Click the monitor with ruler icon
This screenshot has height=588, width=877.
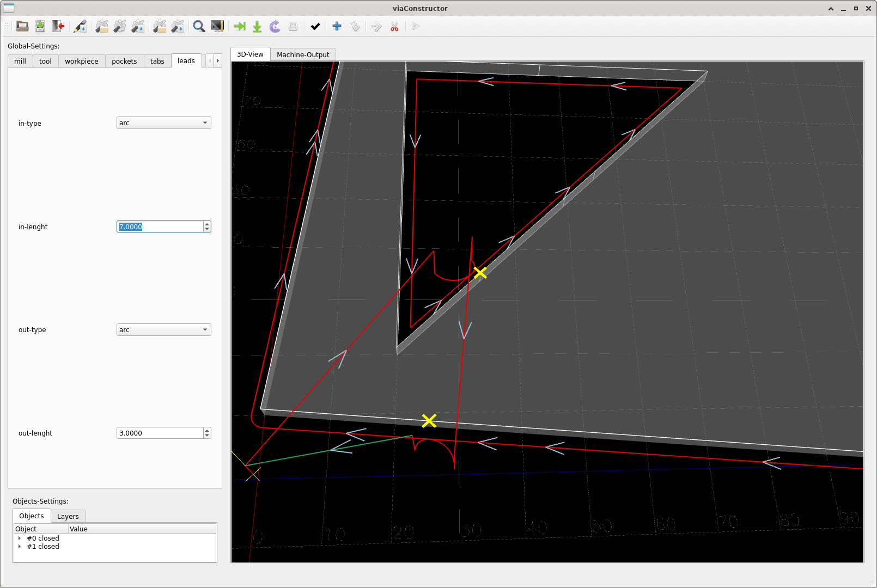click(217, 26)
